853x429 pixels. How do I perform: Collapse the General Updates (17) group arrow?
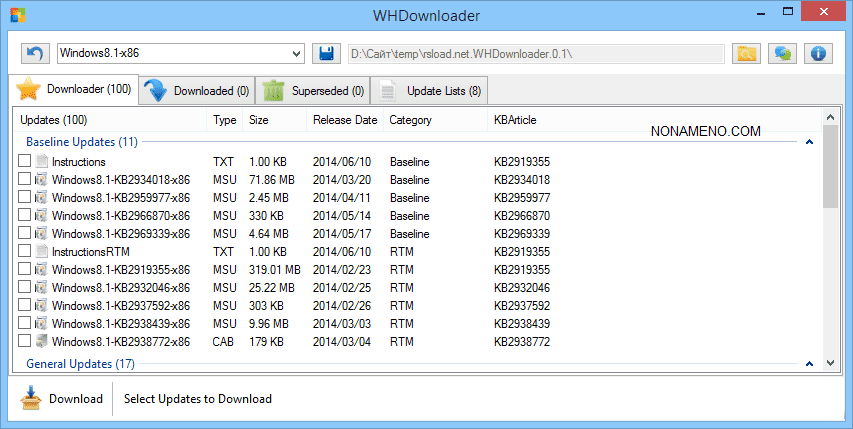(809, 364)
